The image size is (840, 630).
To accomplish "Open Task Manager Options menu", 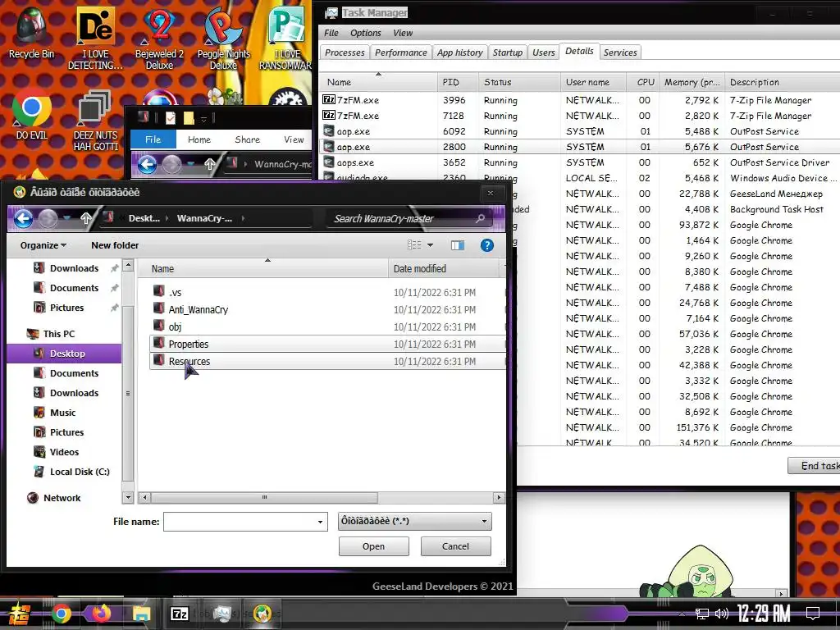I will [365, 33].
